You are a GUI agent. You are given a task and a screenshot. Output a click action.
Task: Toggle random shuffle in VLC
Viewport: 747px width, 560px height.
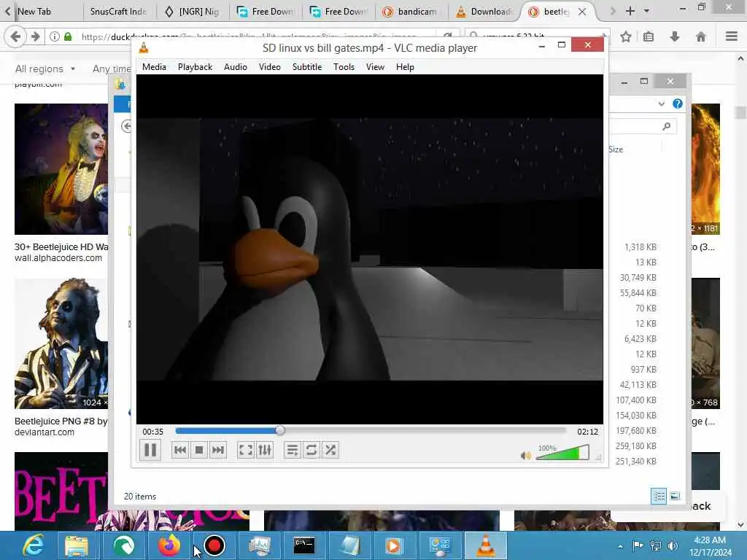pos(330,450)
